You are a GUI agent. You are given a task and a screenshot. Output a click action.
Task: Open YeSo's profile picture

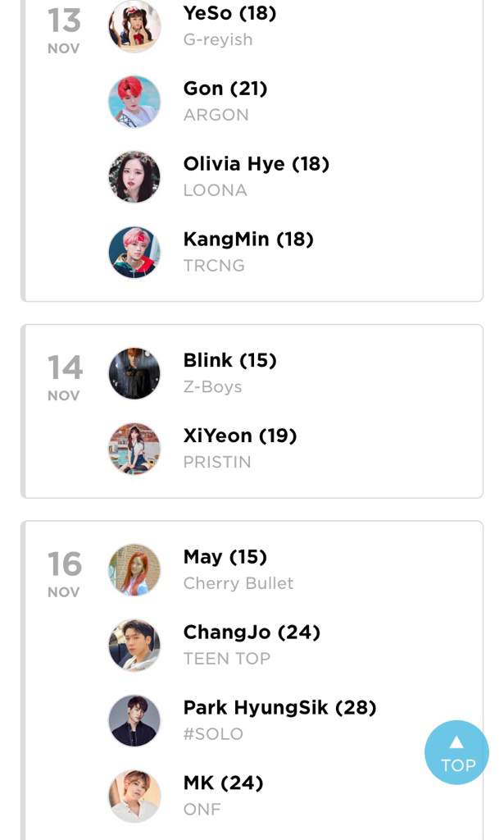pyautogui.click(x=134, y=26)
